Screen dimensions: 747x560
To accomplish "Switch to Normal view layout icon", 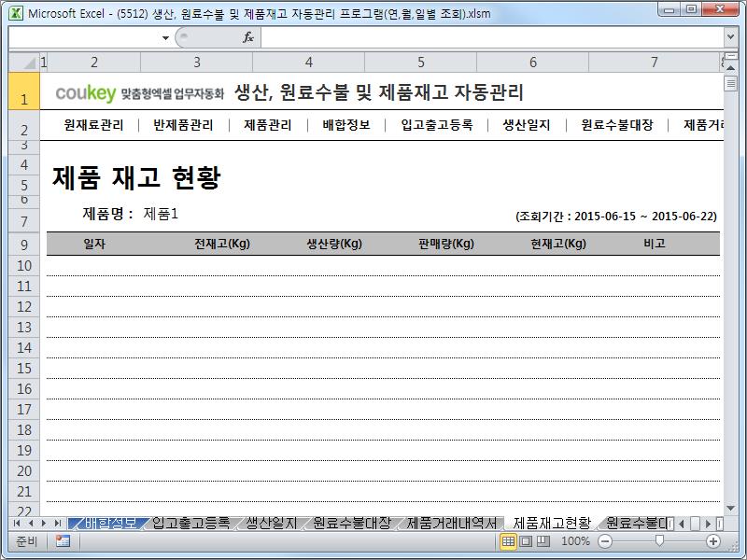I will pyautogui.click(x=508, y=541).
